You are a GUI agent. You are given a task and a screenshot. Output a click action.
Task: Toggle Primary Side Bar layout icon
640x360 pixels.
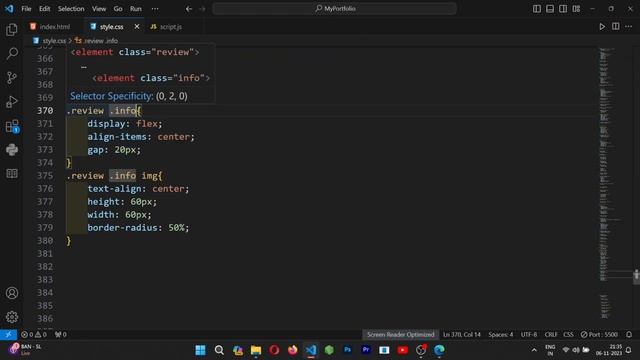[x=537, y=9]
